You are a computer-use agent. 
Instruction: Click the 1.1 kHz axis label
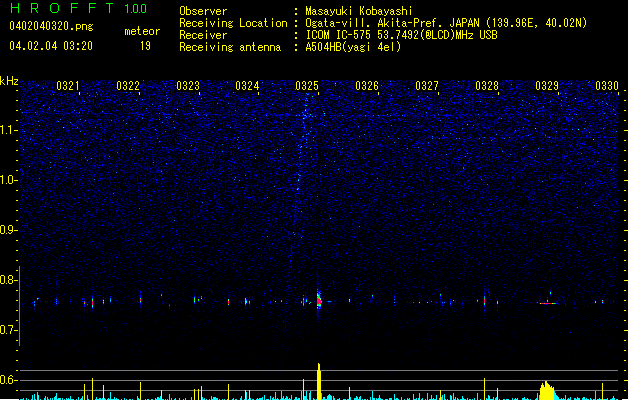click(x=8, y=130)
